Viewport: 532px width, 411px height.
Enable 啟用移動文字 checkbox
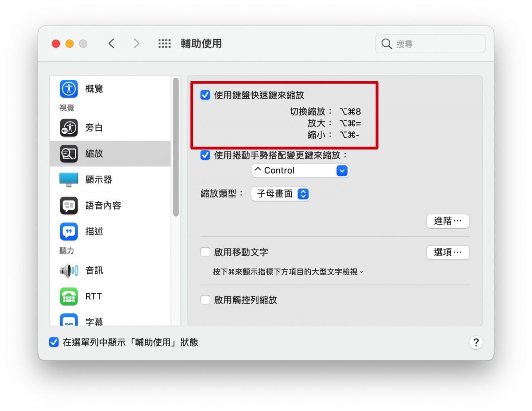click(205, 252)
